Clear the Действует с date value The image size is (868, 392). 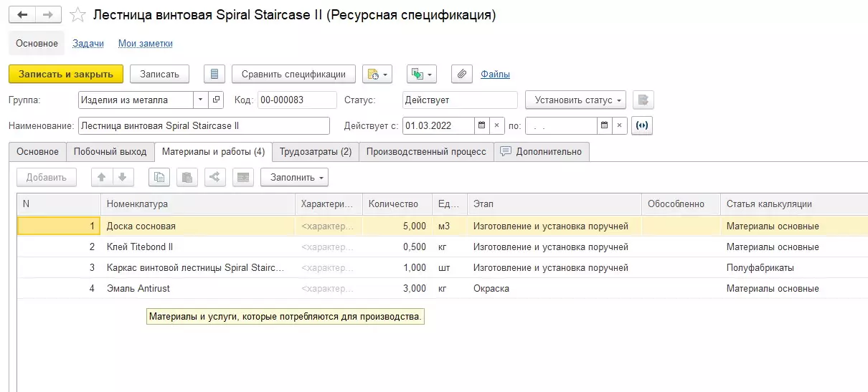[496, 125]
